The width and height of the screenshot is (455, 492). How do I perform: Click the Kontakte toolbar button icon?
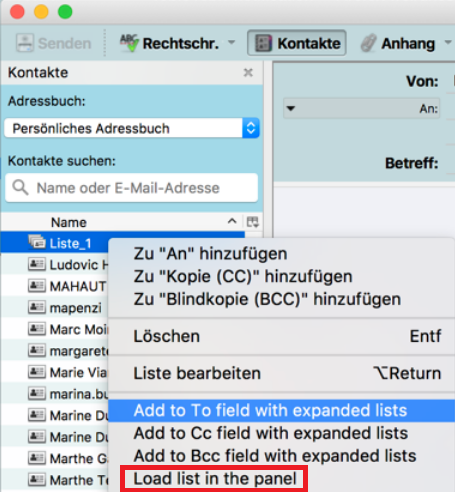[x=263, y=43]
